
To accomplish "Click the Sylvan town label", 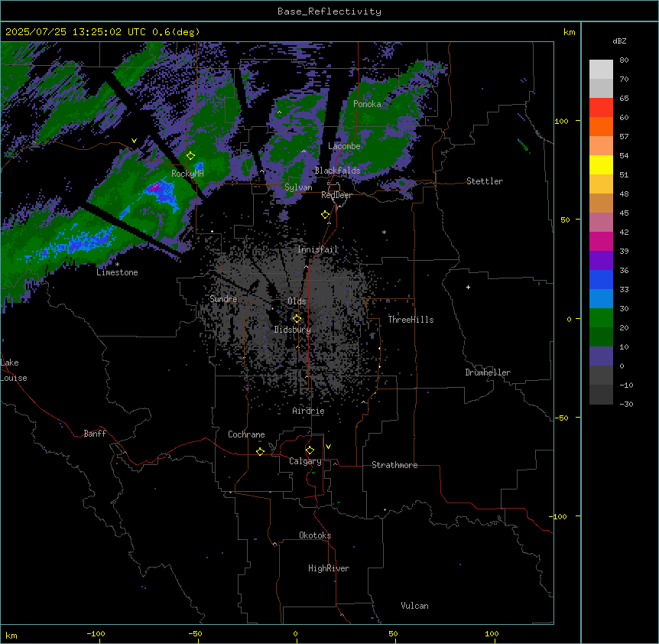I will [x=298, y=187].
